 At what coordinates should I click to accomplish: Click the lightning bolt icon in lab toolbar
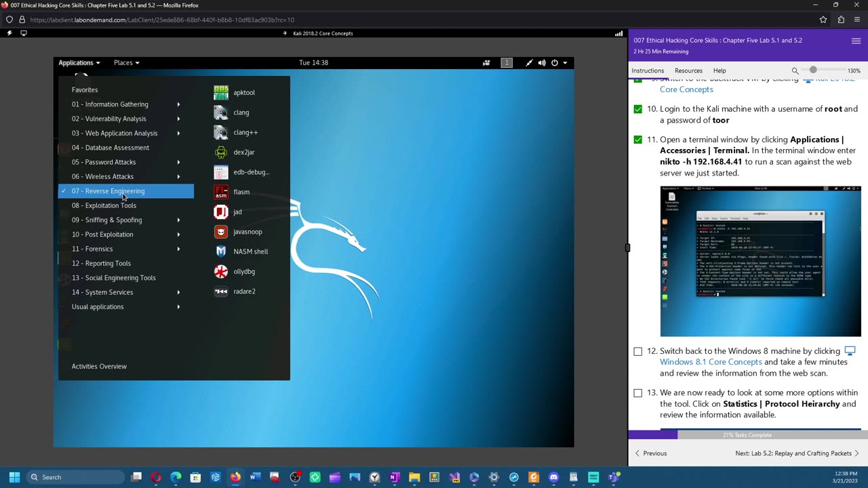(x=9, y=33)
